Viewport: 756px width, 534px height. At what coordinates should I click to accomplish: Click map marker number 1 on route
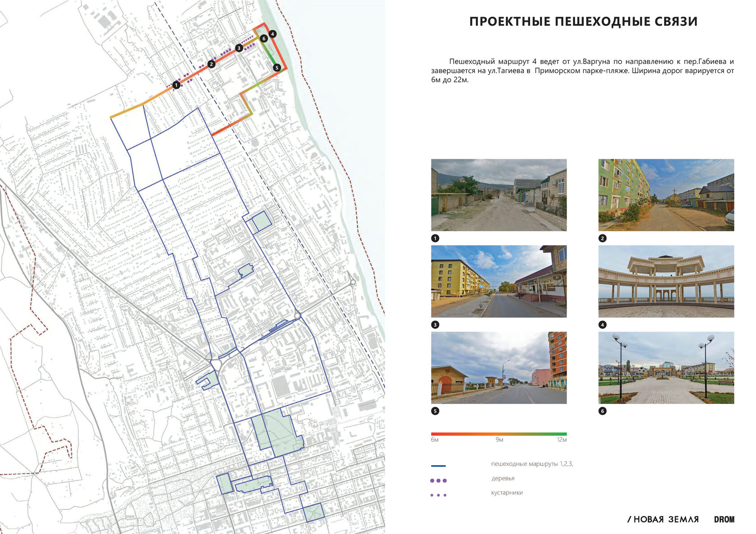click(x=176, y=85)
